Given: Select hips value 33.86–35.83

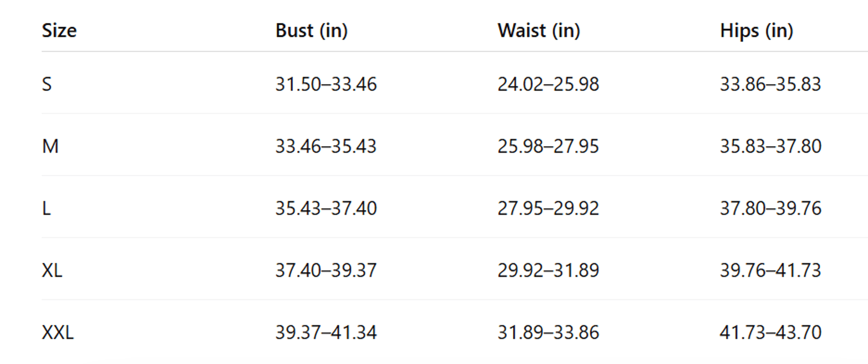Looking at the screenshot, I should [771, 84].
